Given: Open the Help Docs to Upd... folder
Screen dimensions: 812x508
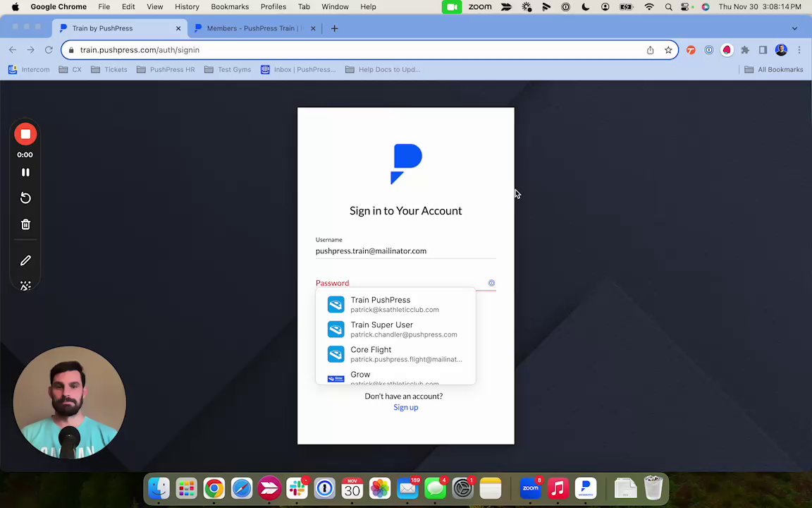Looking at the screenshot, I should coord(383,69).
